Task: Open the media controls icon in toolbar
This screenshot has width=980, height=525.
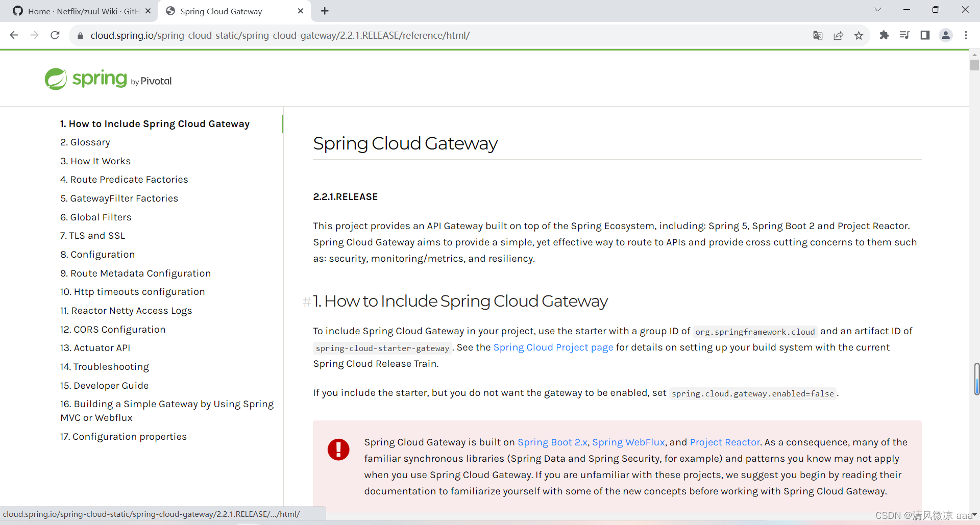Action: pyautogui.click(x=904, y=35)
